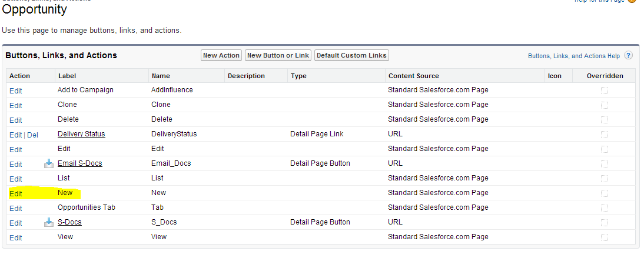
Task: Click Edit link in the Edit row
Action: (16, 149)
